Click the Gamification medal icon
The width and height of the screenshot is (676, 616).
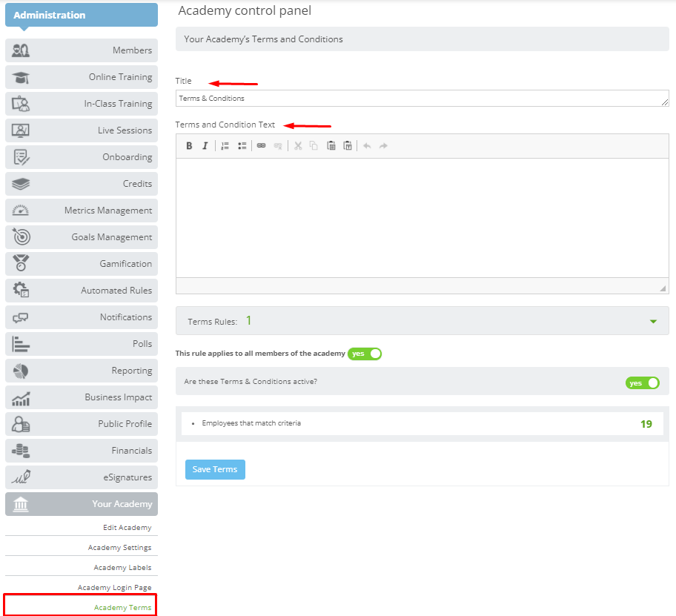pos(21,263)
